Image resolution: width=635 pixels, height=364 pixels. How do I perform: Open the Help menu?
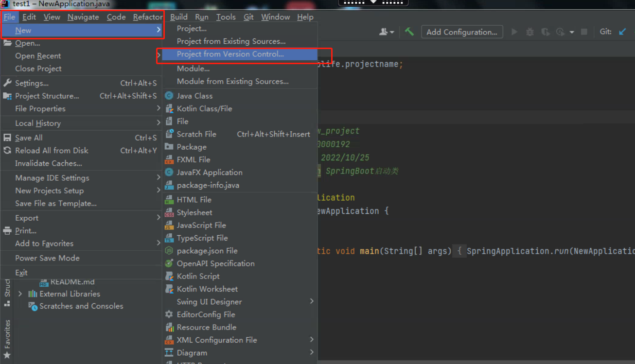click(x=305, y=17)
